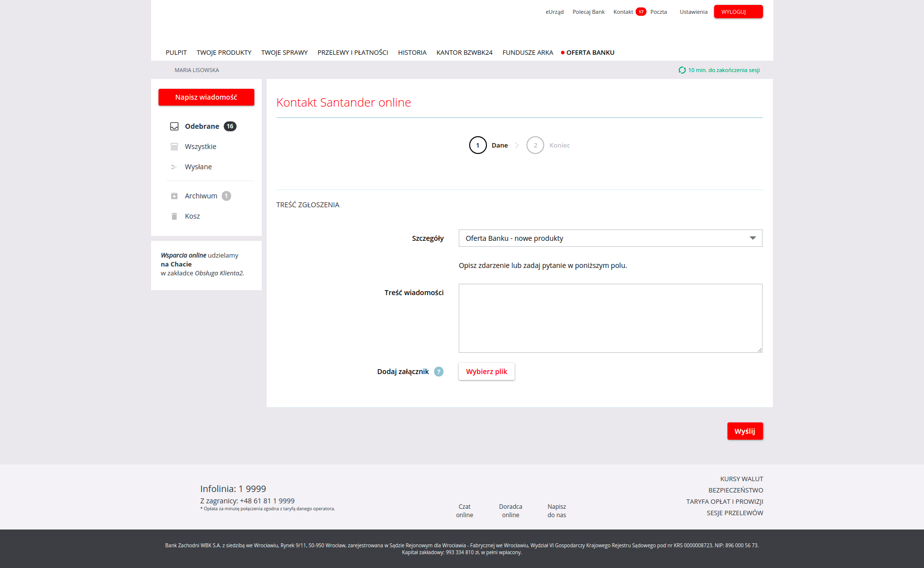This screenshot has width=924, height=568.
Task: Open the Szczegóły dropdown list
Action: 610,238
